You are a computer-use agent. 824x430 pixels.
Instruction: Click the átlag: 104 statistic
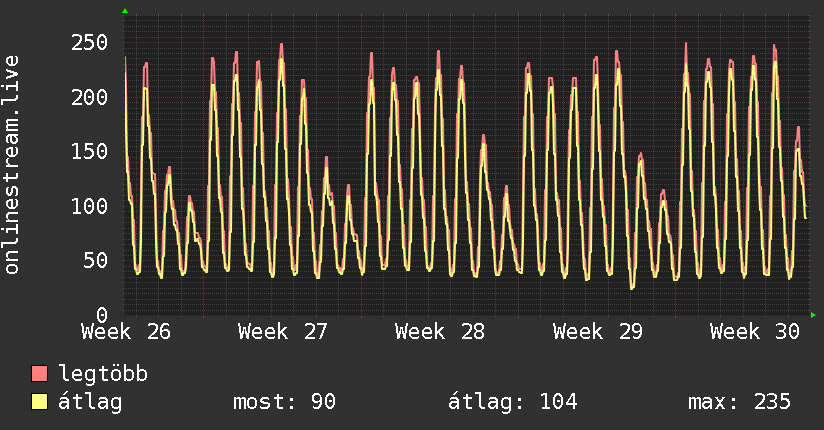pyautogui.click(x=513, y=402)
